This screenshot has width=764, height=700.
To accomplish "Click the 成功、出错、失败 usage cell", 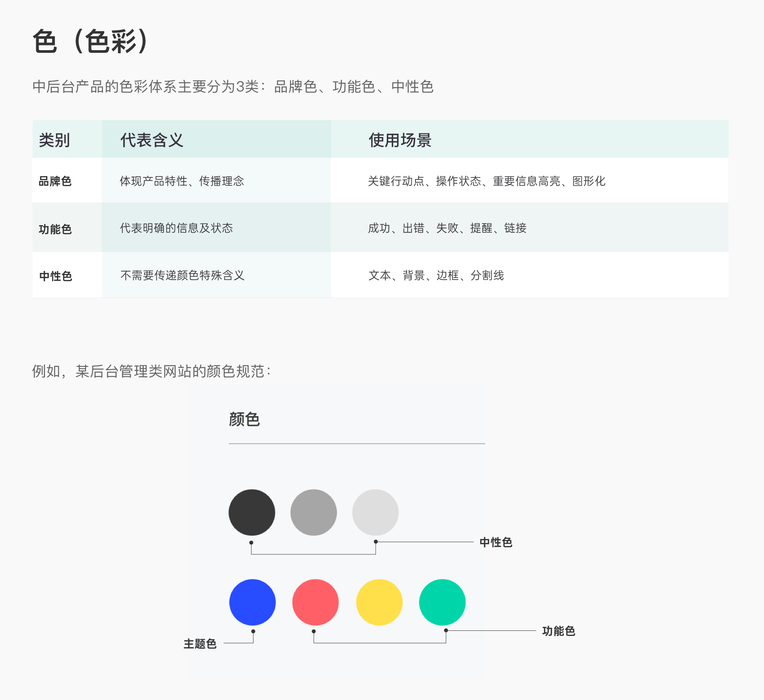I will (x=447, y=228).
